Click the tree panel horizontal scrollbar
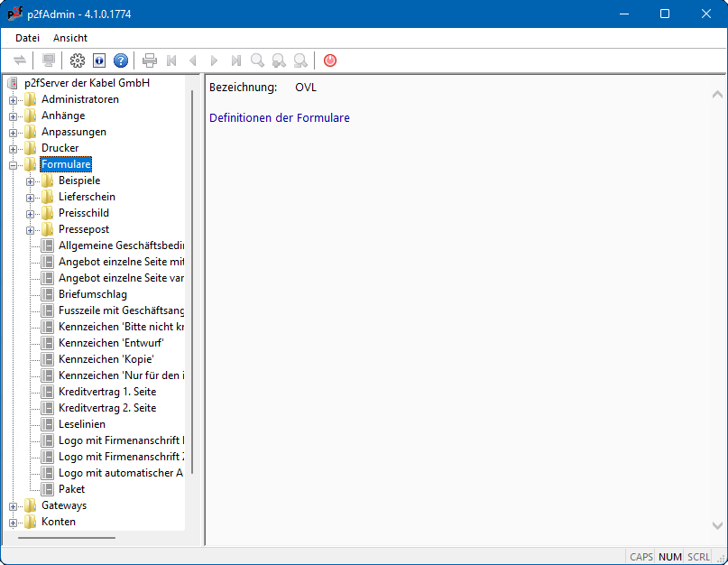Viewport: 728px width, 565px height. pos(68,538)
